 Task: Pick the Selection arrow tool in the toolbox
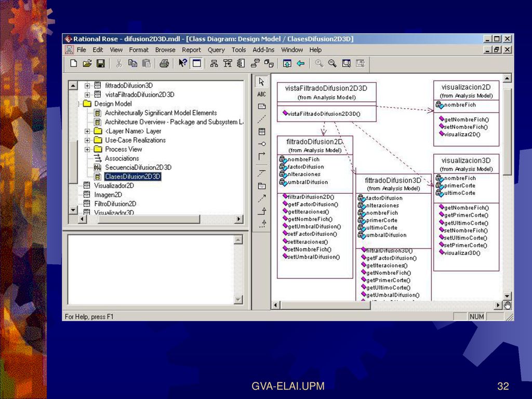261,82
